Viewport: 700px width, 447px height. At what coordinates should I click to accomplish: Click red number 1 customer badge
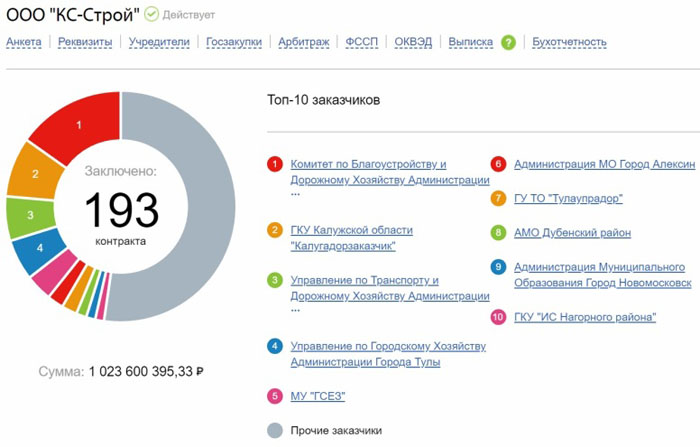[274, 164]
